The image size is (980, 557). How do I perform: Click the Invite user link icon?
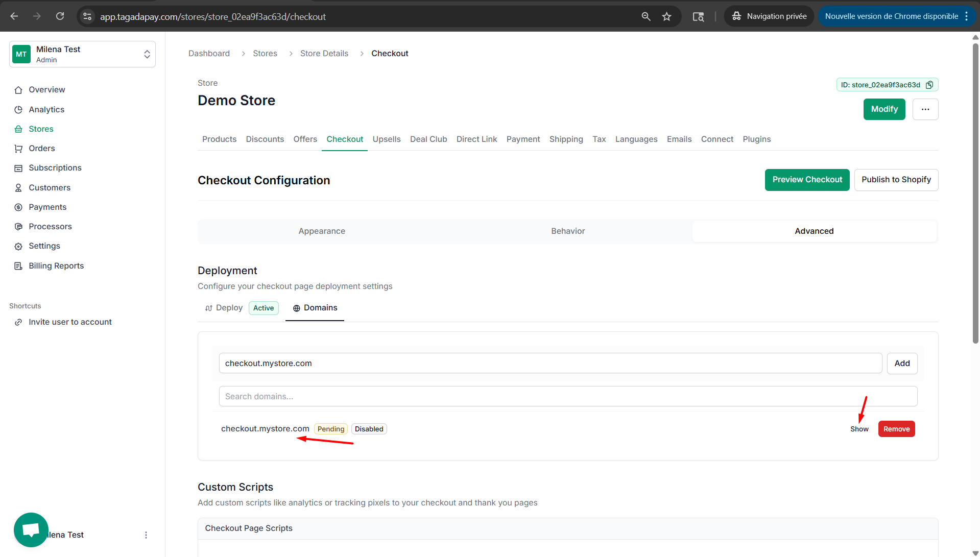pos(18,322)
